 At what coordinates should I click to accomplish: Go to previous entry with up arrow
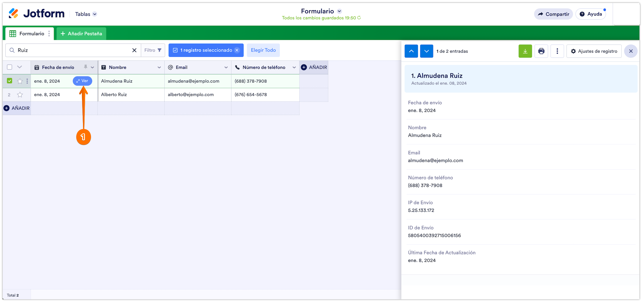pyautogui.click(x=411, y=51)
